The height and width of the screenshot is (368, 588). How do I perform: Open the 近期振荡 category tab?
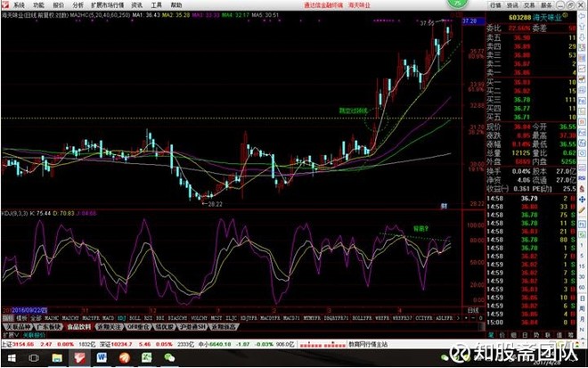[223, 327]
